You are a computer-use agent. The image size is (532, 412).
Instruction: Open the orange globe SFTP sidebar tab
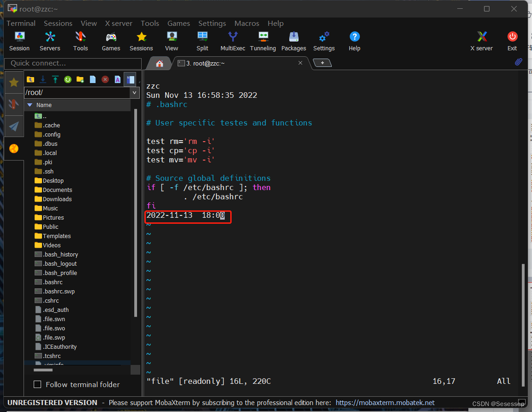tap(14, 148)
